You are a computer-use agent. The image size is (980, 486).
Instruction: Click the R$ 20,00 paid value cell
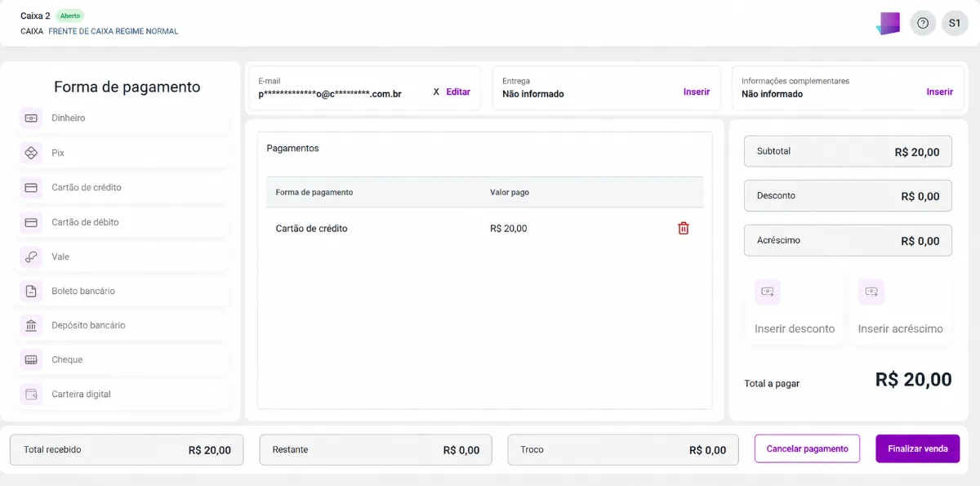click(509, 229)
